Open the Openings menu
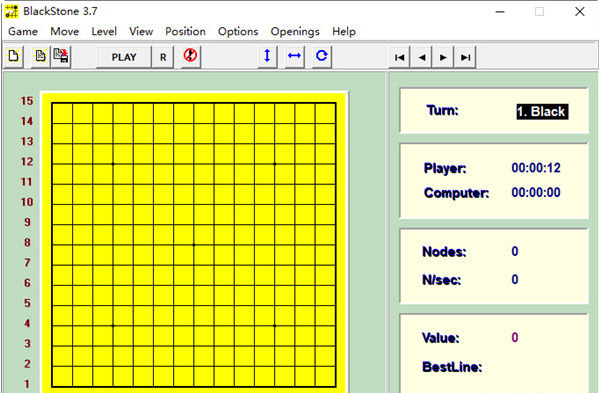This screenshot has width=599, height=393. (x=295, y=31)
